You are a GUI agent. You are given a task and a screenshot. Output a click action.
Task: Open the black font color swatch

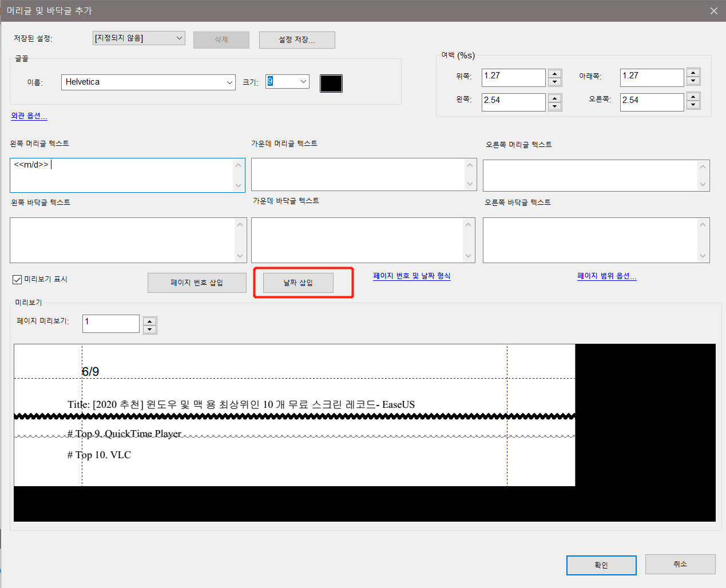coord(331,84)
